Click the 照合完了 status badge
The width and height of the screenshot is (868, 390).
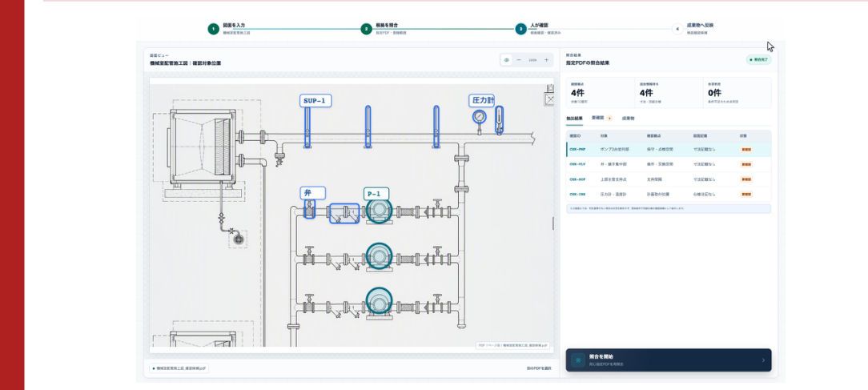[x=758, y=60]
